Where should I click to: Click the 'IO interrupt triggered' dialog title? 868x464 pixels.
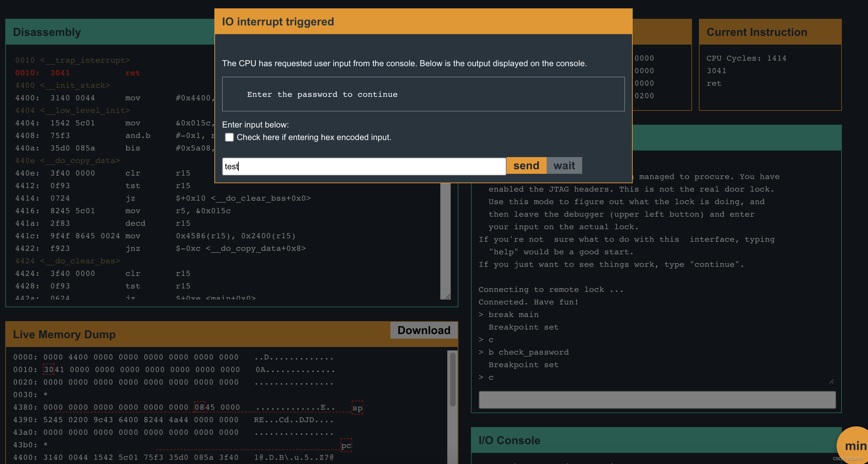[278, 22]
